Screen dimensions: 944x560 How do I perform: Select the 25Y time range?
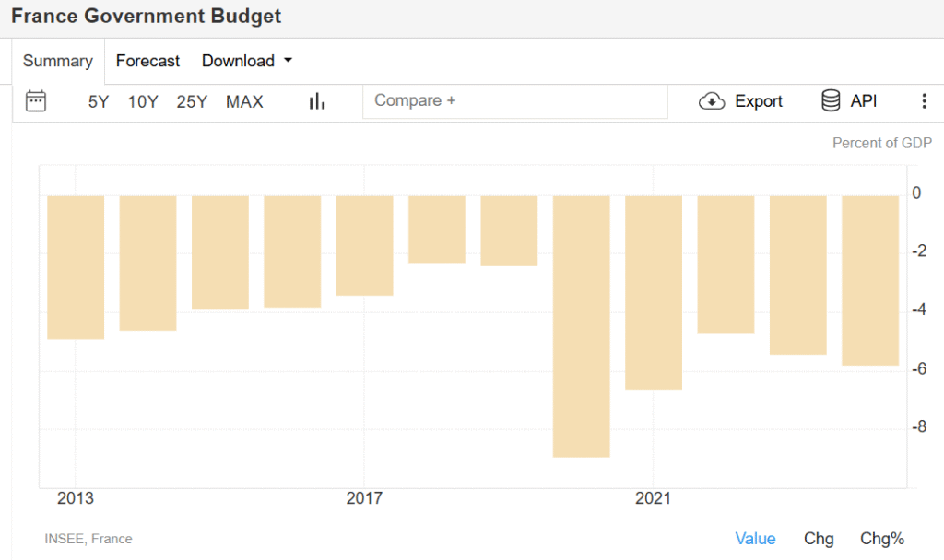(x=192, y=101)
